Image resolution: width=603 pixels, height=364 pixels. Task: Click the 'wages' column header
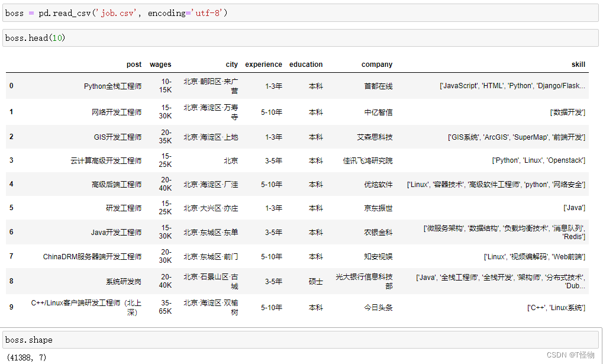(x=160, y=65)
